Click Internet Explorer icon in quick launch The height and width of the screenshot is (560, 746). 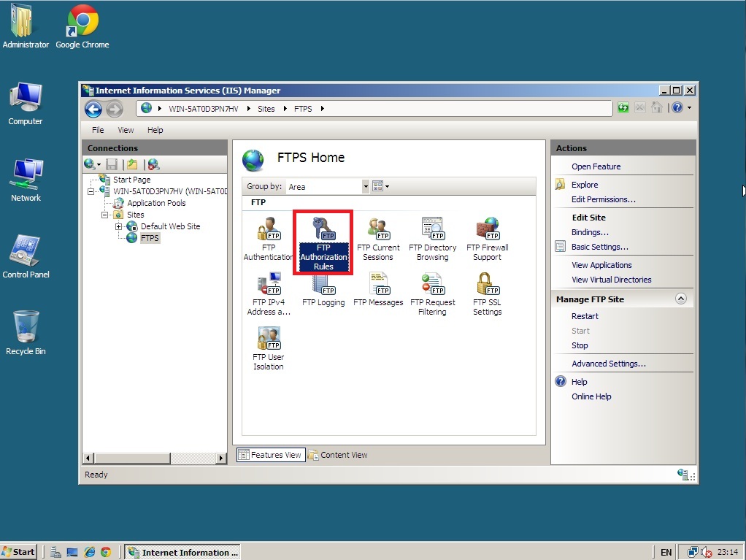[x=89, y=553]
